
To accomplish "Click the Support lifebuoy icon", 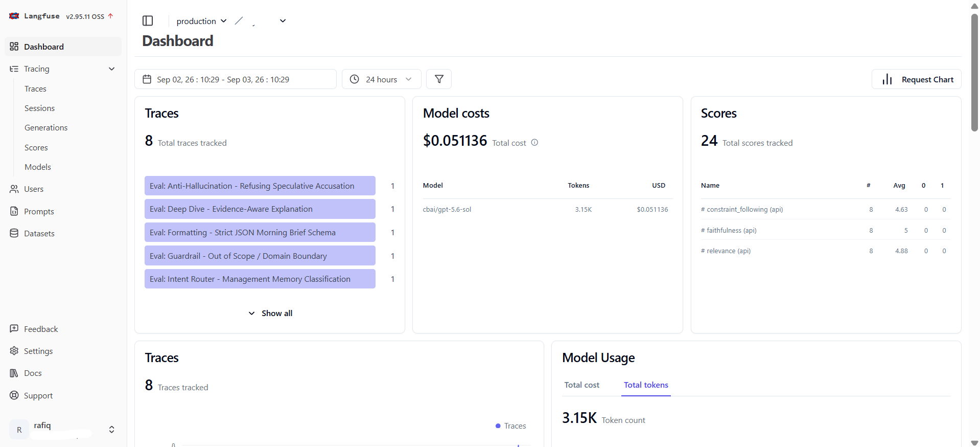I will pos(14,395).
